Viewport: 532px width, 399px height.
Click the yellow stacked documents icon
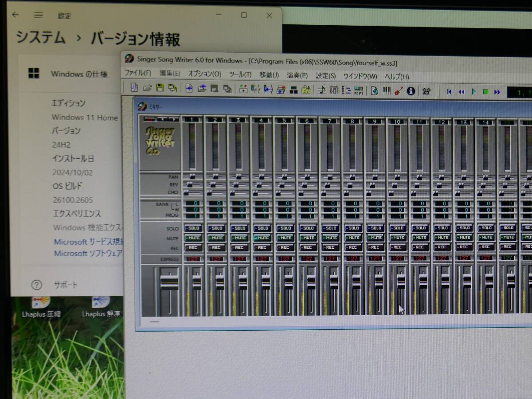point(173,89)
